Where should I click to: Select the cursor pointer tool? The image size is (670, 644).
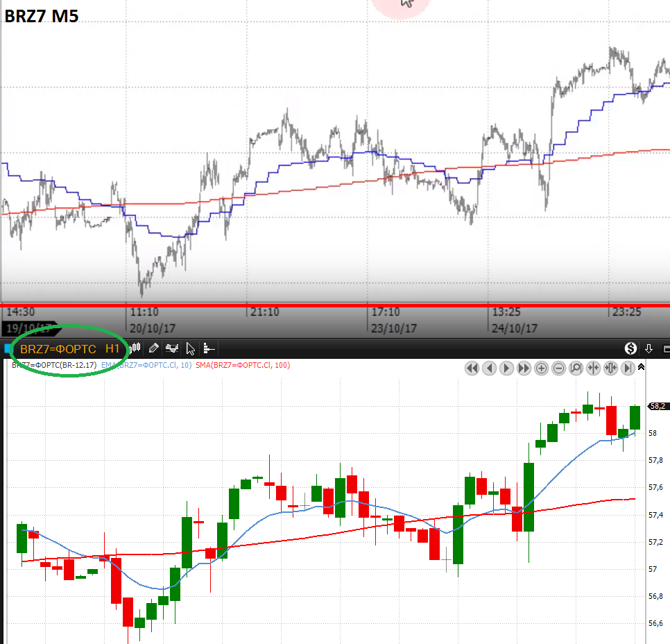pyautogui.click(x=191, y=348)
